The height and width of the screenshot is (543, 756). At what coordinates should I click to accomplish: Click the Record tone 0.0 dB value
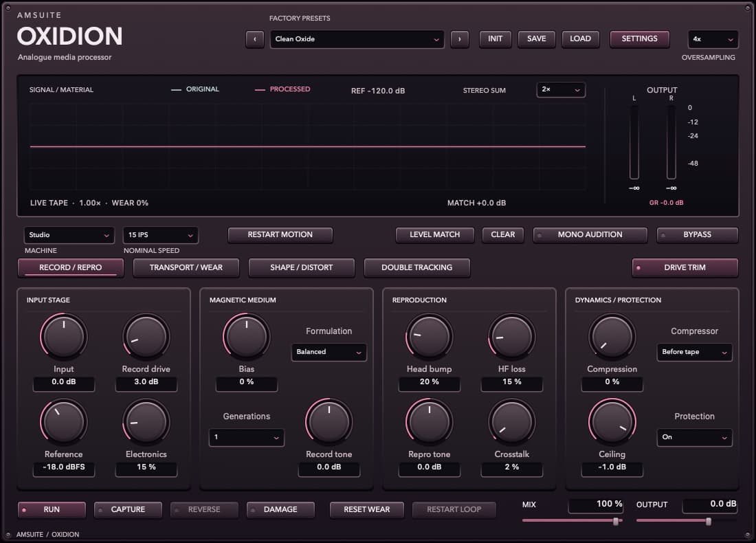click(x=329, y=468)
